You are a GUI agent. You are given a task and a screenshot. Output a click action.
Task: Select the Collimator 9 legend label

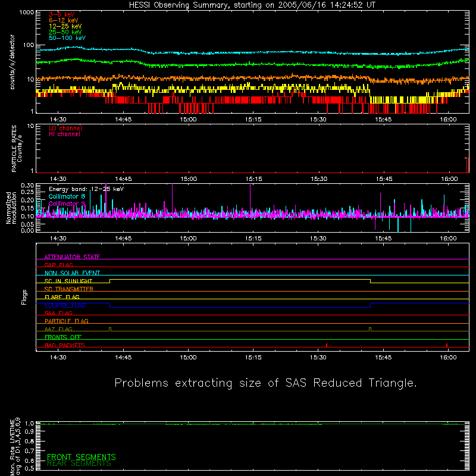67,203
